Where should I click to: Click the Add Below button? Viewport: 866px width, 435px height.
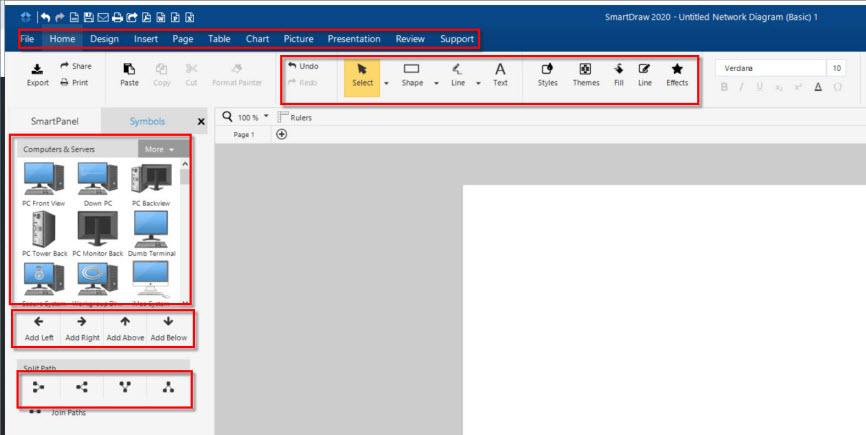coord(168,329)
